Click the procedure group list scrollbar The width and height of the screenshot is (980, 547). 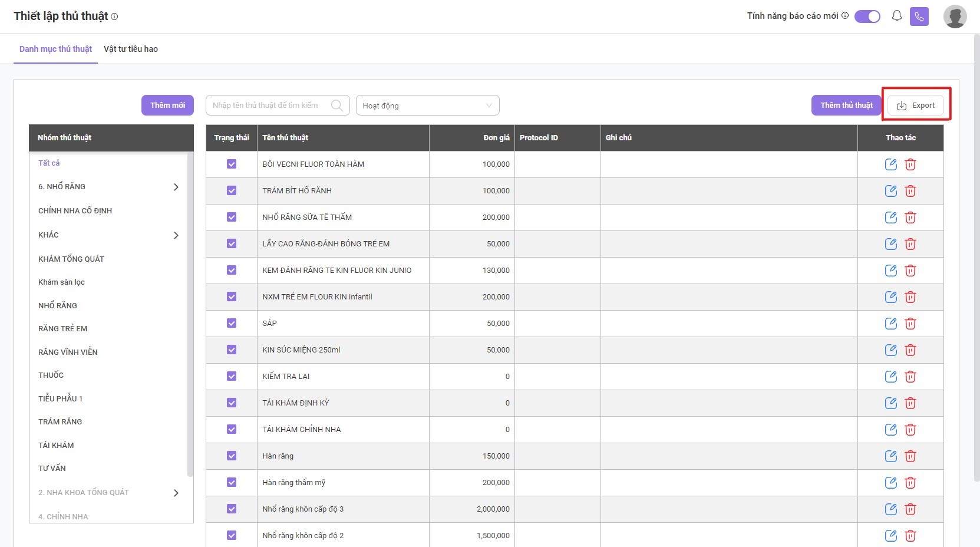190,314
